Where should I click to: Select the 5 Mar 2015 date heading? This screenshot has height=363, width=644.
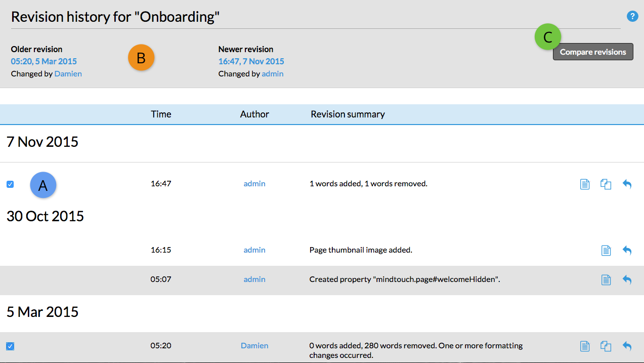(42, 311)
